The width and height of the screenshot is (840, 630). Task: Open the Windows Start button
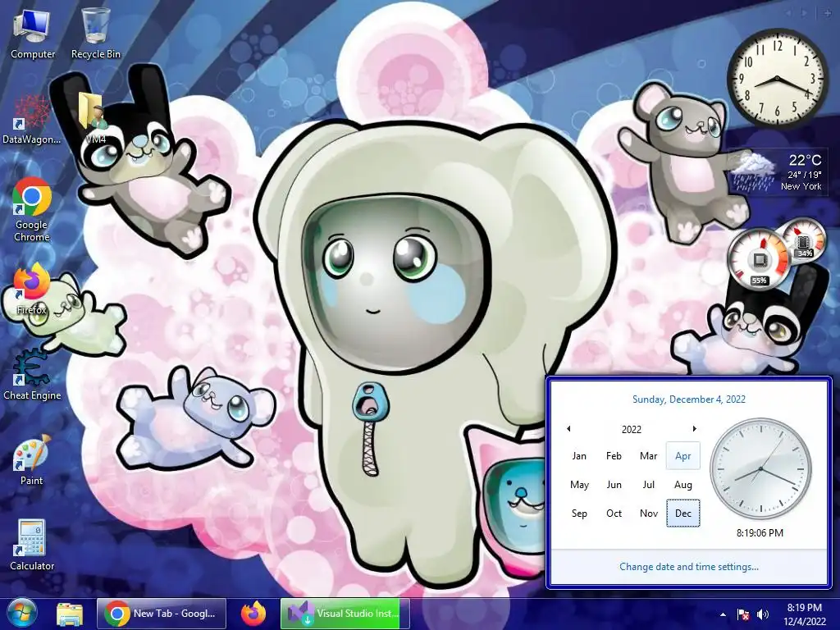point(22,614)
